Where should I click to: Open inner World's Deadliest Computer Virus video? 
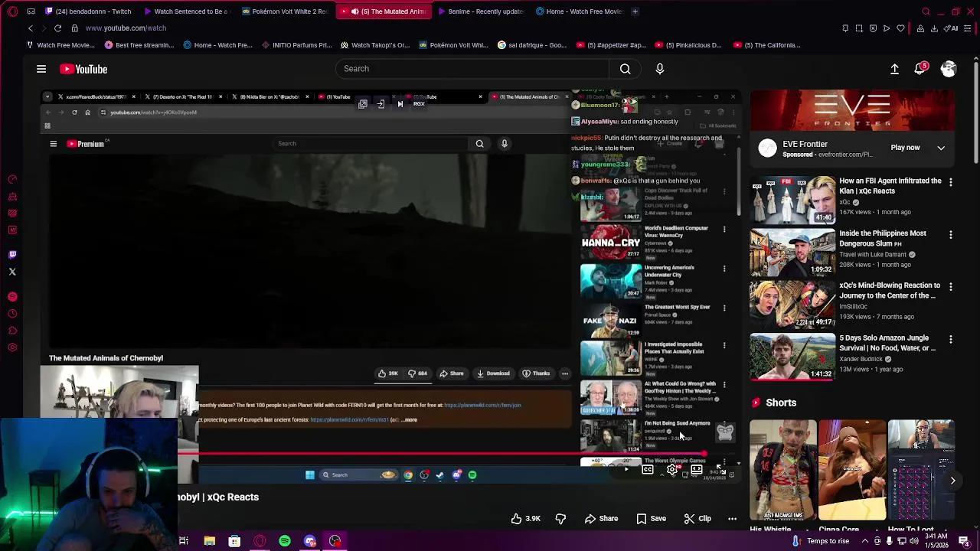tap(611, 242)
